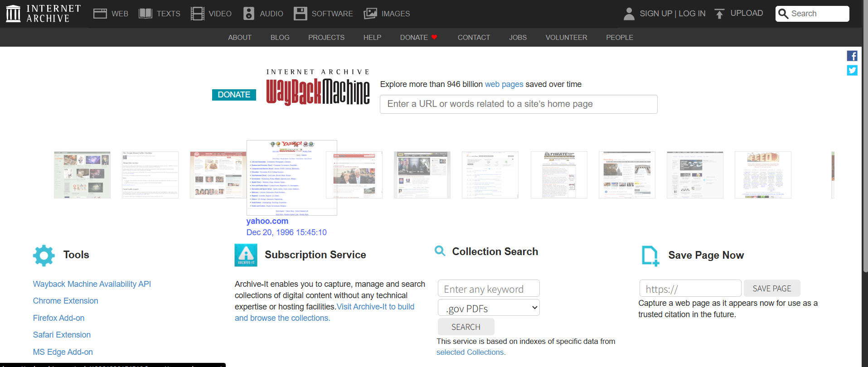The image size is (868, 367).
Task: Click the DONATE menu item text
Action: click(414, 38)
